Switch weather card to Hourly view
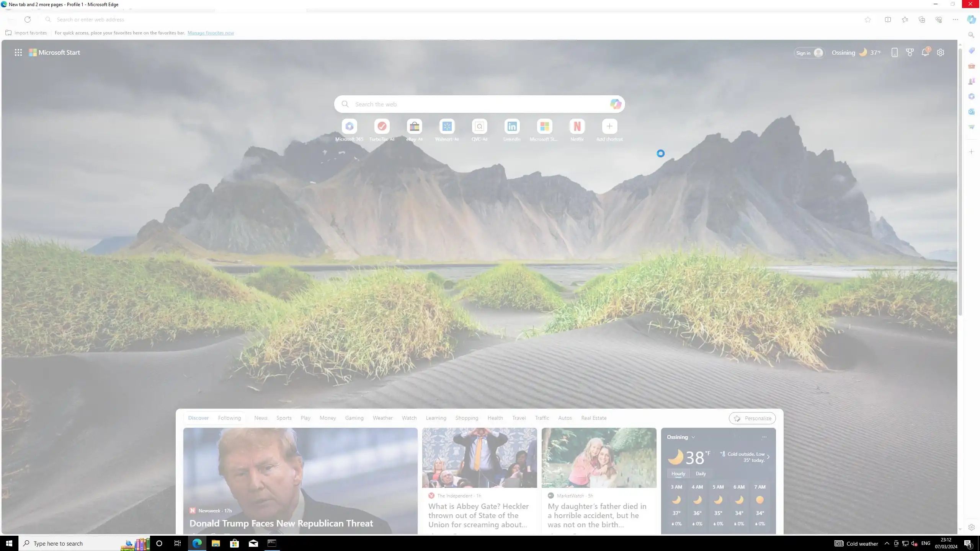The image size is (980, 551). [x=678, y=473]
